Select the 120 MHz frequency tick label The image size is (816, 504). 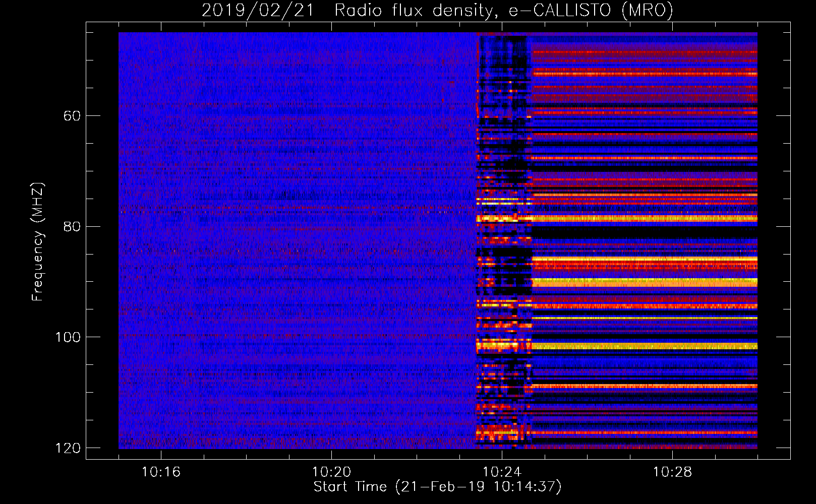pos(68,448)
